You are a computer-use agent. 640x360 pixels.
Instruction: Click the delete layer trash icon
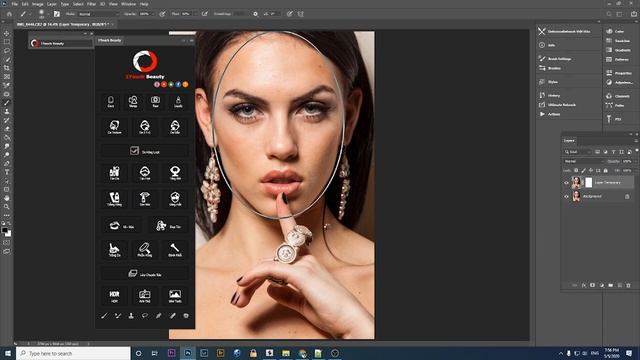pyautogui.click(x=629, y=285)
